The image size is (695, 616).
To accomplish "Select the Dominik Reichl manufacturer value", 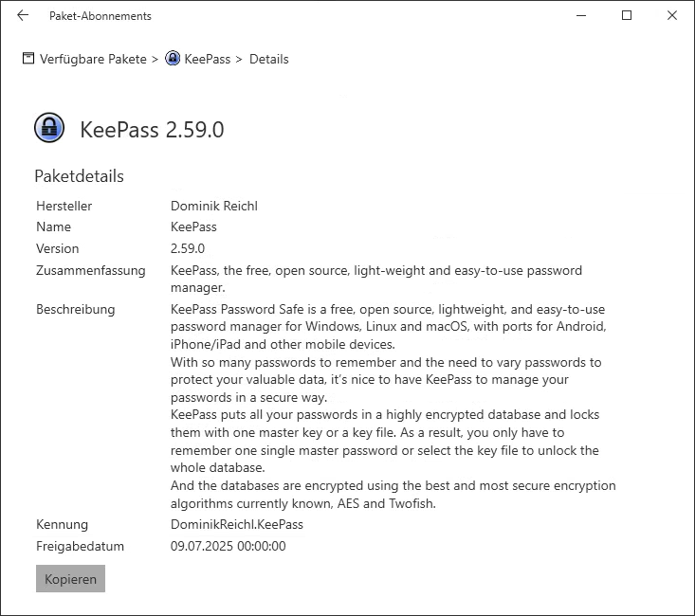I will point(213,206).
